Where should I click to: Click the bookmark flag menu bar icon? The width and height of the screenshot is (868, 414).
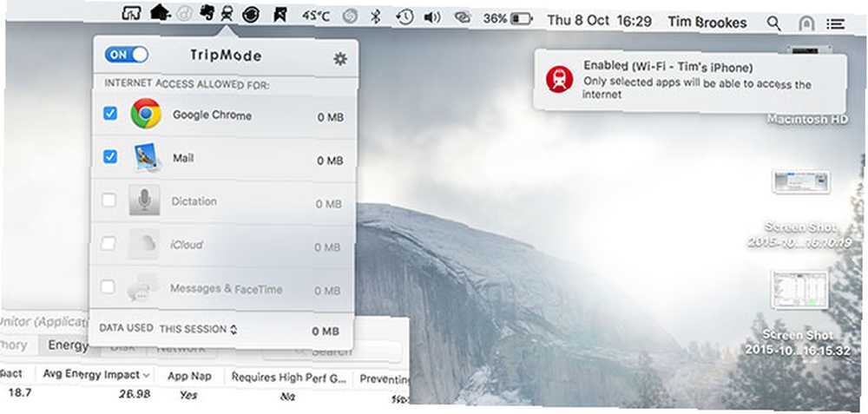click(280, 16)
